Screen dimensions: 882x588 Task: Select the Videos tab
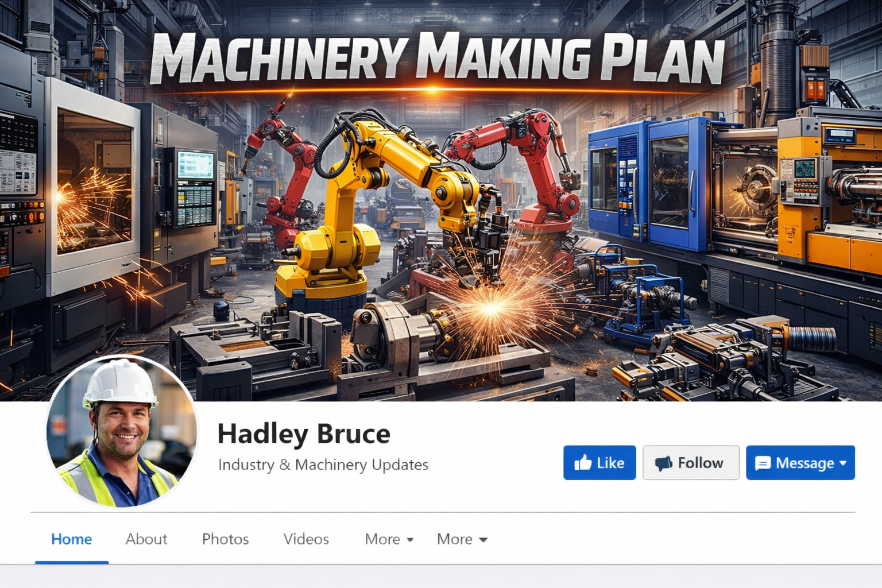pyautogui.click(x=306, y=539)
